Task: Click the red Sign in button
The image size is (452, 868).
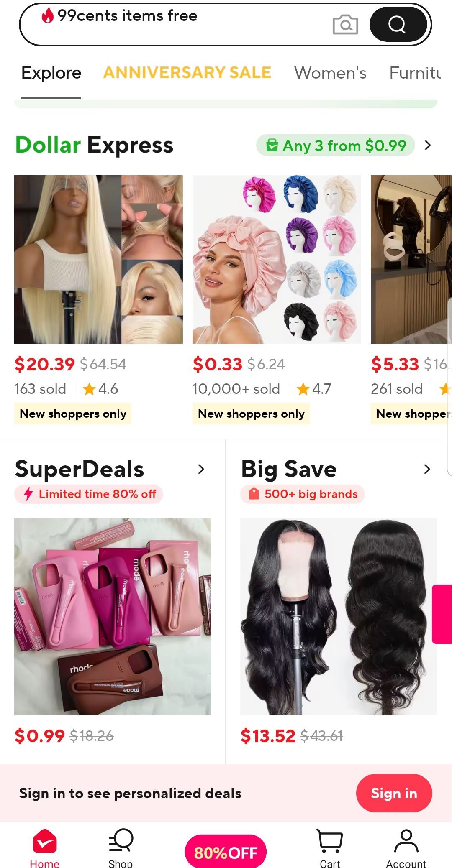Action: tap(394, 793)
